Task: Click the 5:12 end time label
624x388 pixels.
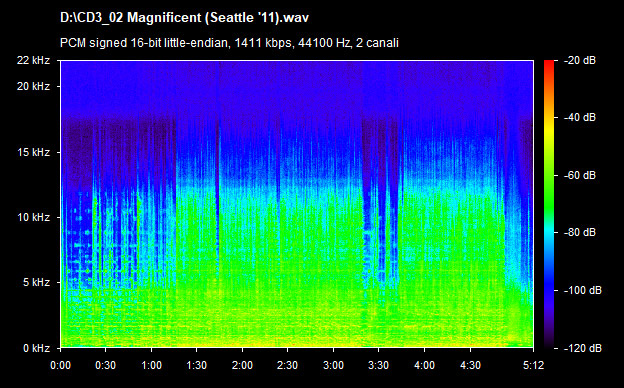Action: (x=533, y=365)
